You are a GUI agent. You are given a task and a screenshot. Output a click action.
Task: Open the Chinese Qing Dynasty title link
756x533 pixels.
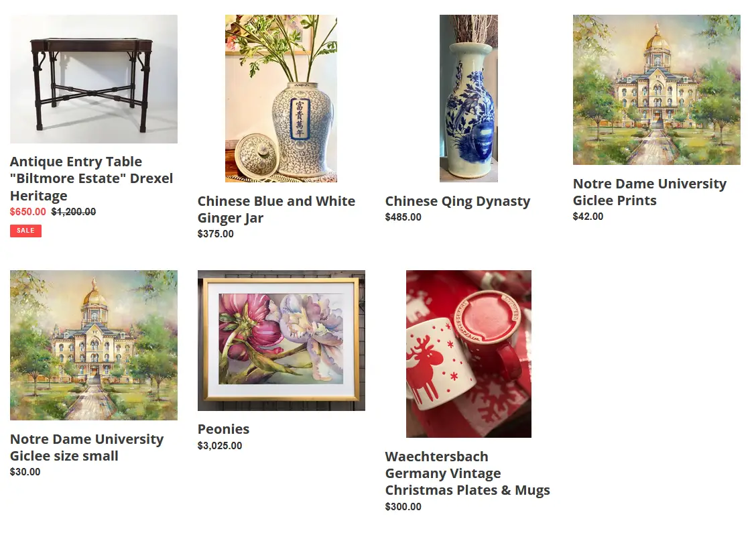click(x=458, y=201)
